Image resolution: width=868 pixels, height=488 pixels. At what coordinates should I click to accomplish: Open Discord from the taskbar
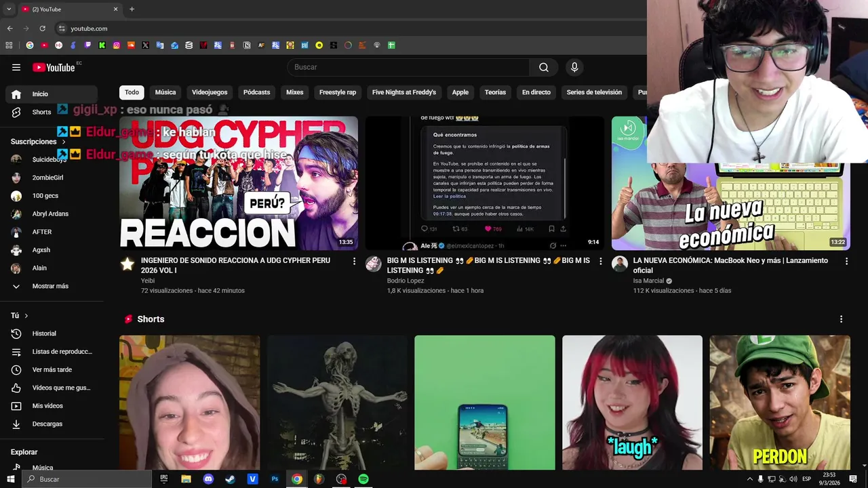coord(208,479)
